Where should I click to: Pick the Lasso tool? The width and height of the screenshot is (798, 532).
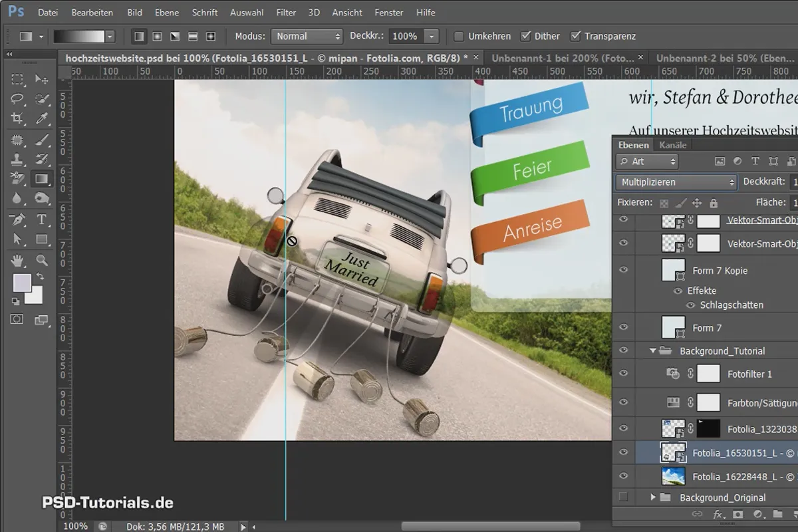(18, 99)
